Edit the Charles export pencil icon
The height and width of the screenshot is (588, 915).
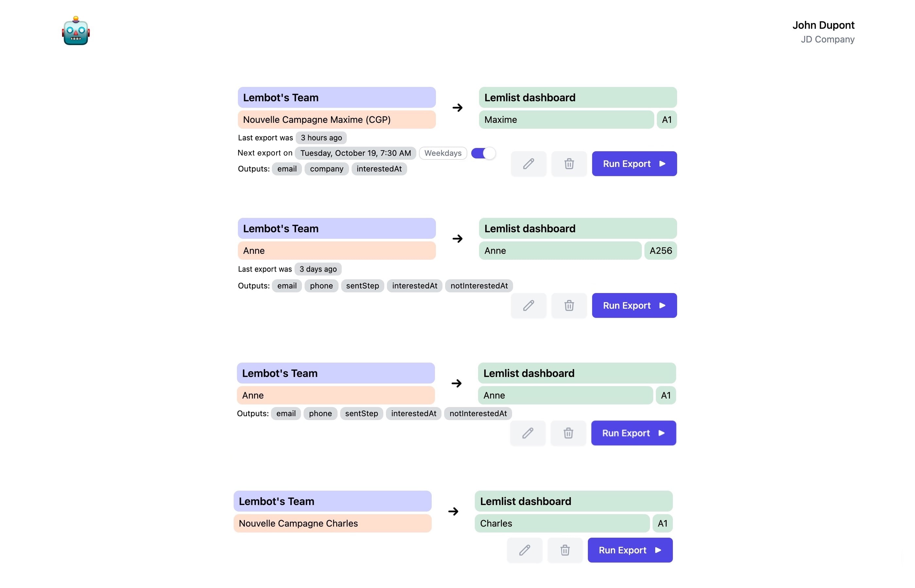524,550
